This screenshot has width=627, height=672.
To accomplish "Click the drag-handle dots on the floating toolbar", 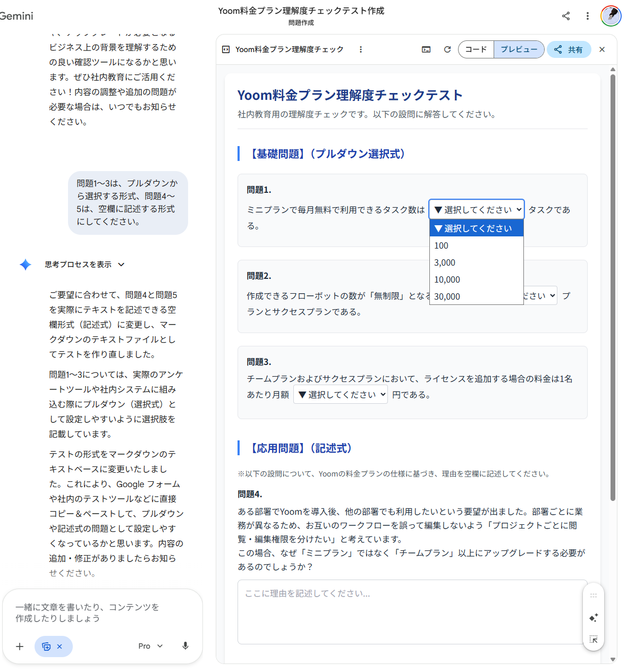I will tap(594, 596).
